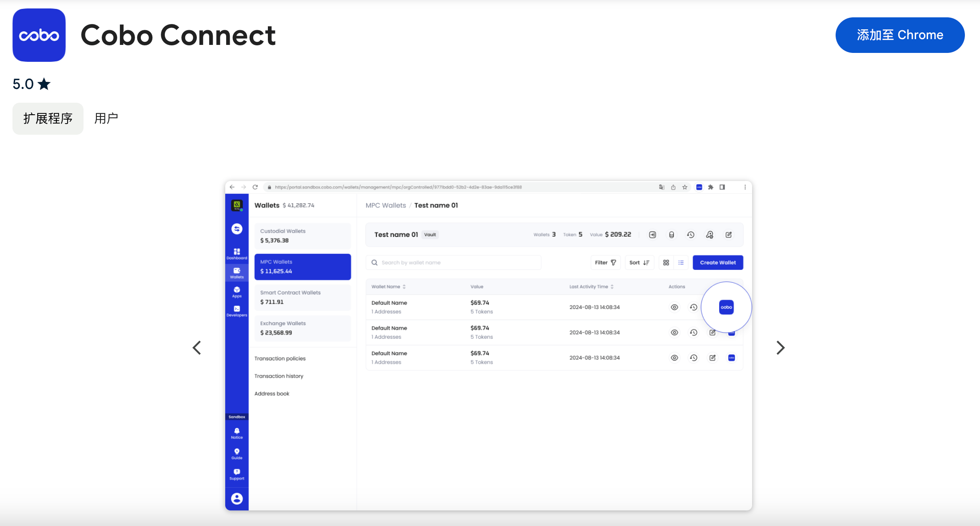
Task: Toggle the eye icon in first wallet row
Action: pos(674,307)
